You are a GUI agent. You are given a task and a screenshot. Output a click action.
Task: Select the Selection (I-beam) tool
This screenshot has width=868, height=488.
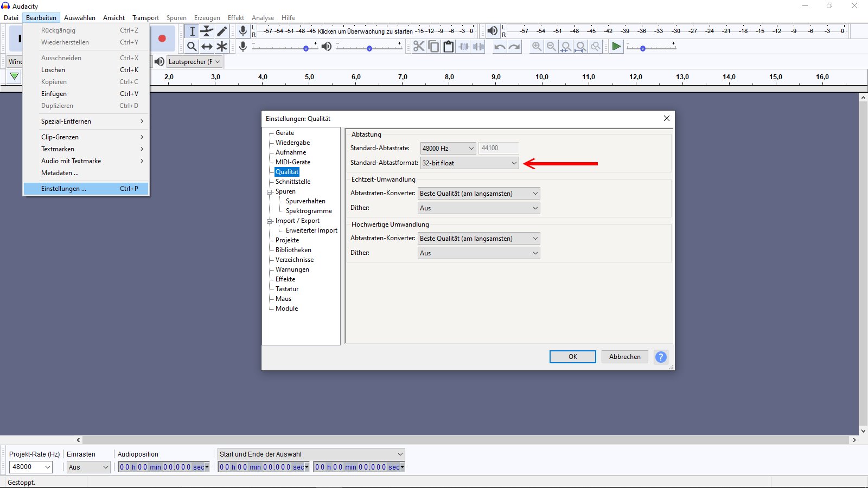tap(192, 31)
